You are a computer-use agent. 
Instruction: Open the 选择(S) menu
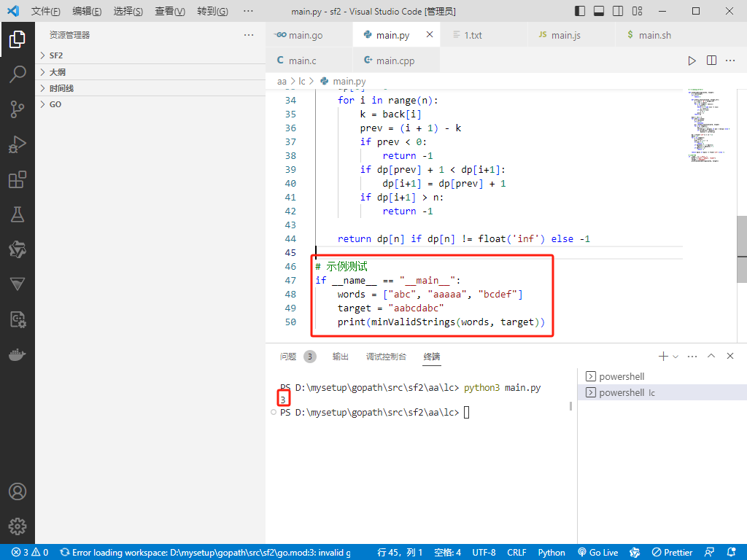pos(128,11)
